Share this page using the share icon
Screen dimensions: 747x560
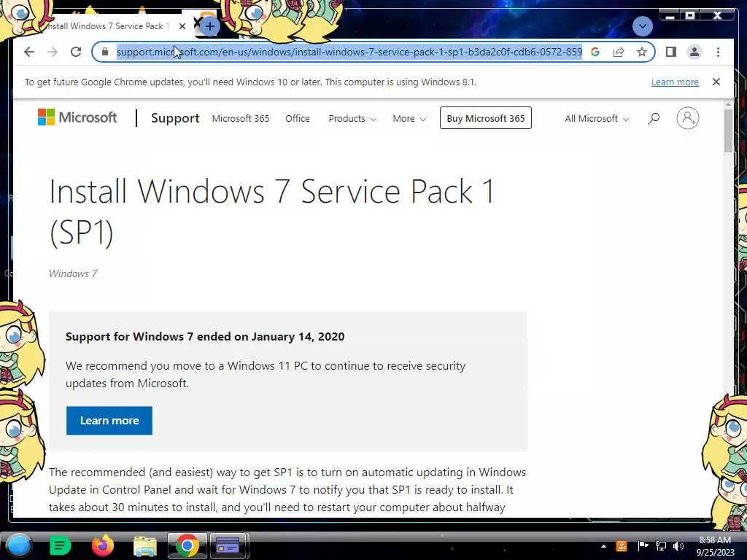(x=619, y=52)
